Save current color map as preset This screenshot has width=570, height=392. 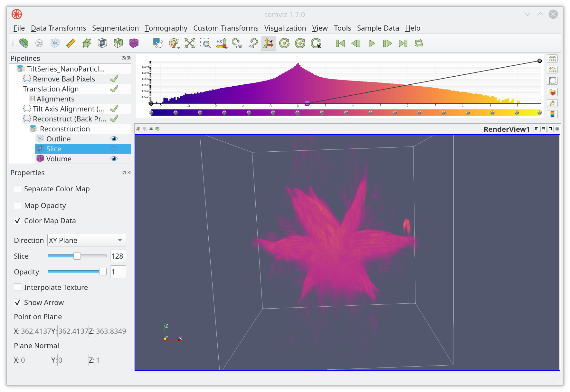[552, 103]
